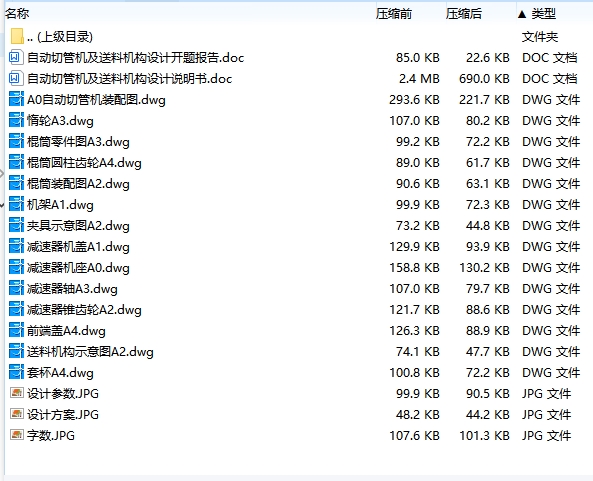Image resolution: width=593 pixels, height=481 pixels.
Task: Select file name 设计参数.JPG
Action: click(63, 394)
